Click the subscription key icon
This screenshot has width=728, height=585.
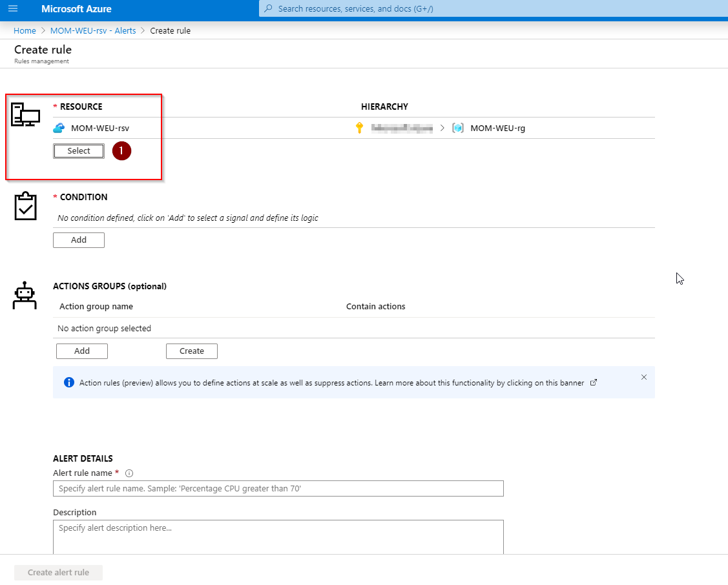coord(359,128)
